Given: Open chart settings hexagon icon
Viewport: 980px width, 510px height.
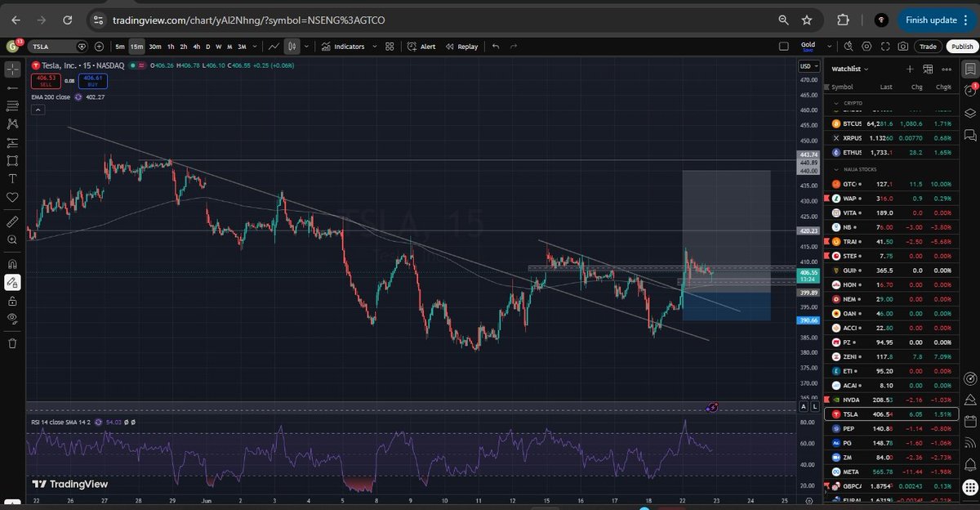Looking at the screenshot, I should 866,47.
